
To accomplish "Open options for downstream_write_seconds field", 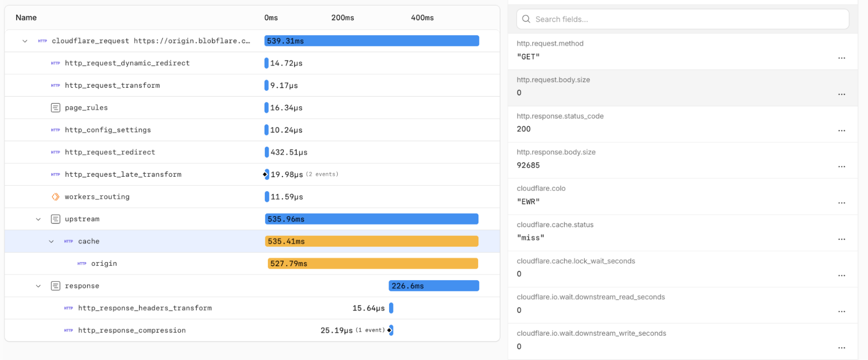I will pos(842,348).
